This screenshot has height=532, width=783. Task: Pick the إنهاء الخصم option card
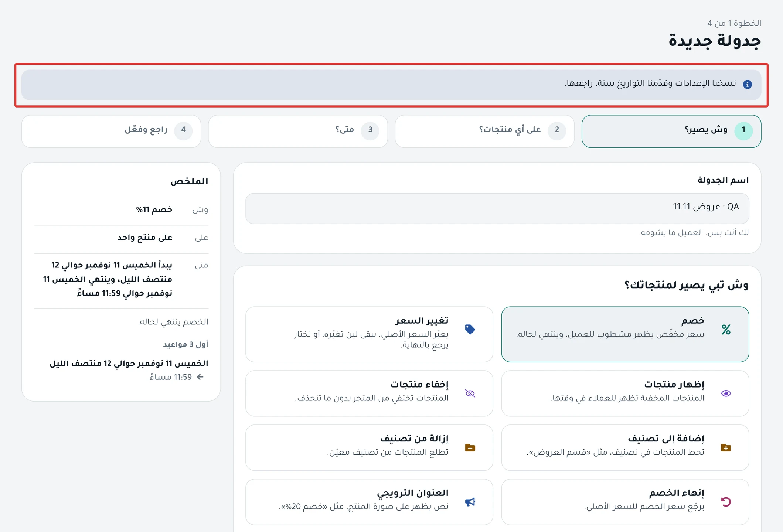coord(625,502)
